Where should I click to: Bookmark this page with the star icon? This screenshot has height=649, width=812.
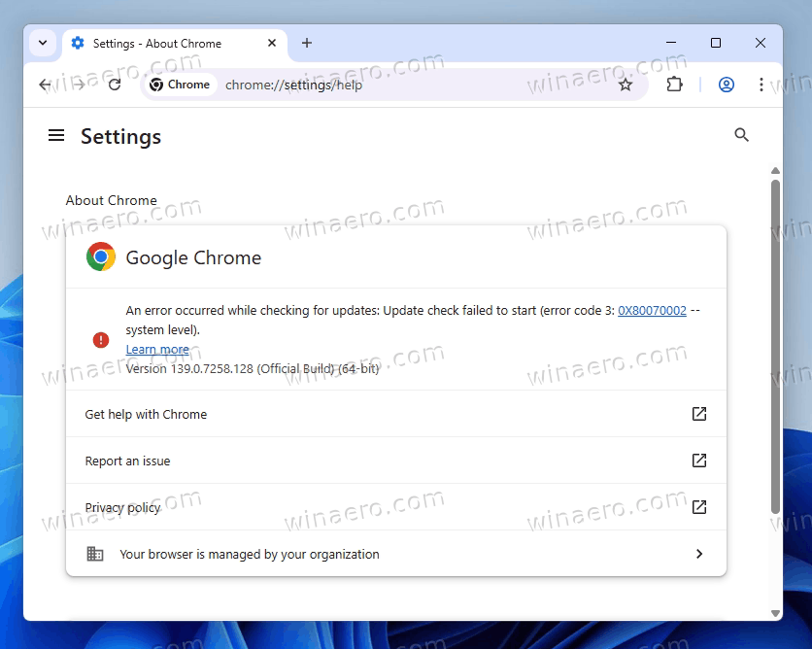[626, 85]
